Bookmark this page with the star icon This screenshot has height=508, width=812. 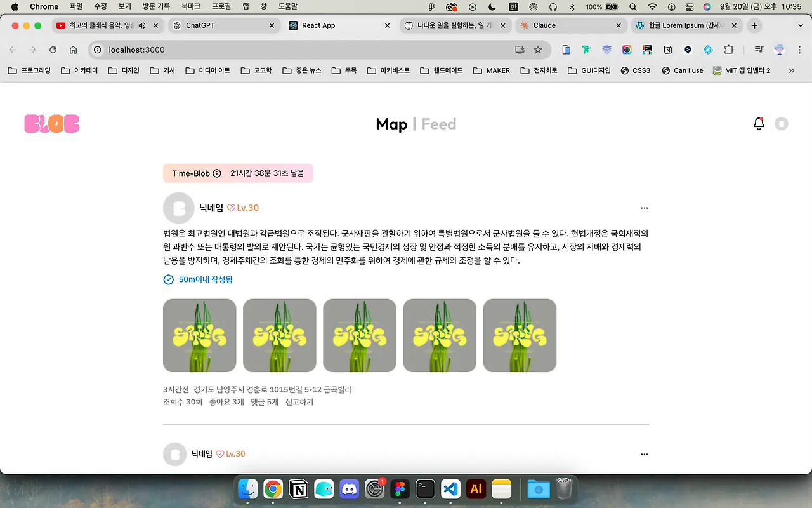point(538,50)
